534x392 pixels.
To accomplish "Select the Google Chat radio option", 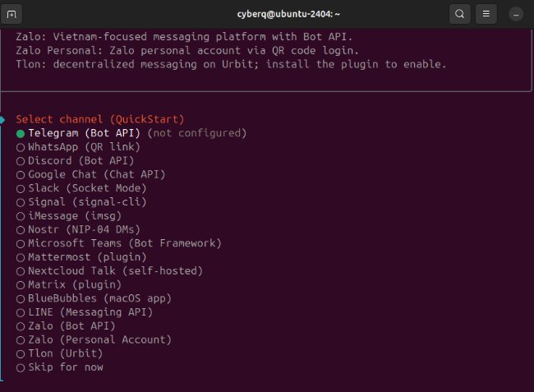I will pyautogui.click(x=21, y=174).
